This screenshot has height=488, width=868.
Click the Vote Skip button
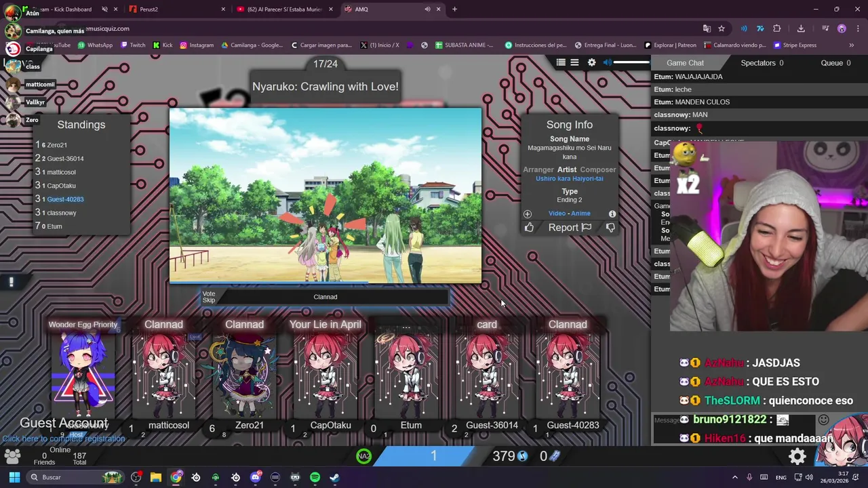(209, 297)
